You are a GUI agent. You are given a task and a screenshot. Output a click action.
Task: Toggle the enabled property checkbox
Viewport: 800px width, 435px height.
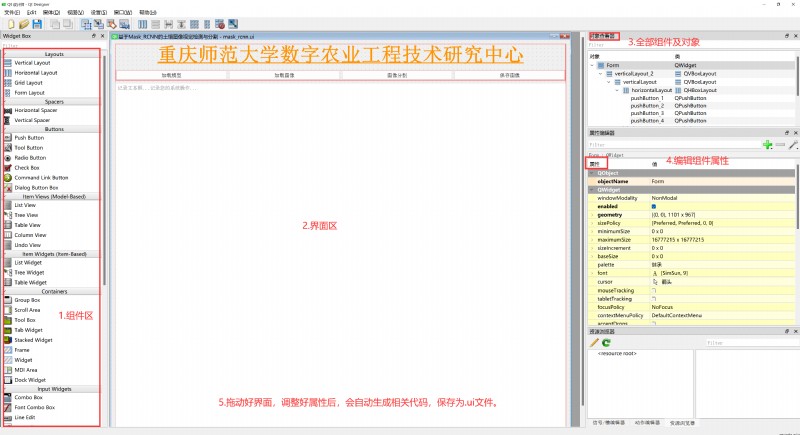pos(654,207)
